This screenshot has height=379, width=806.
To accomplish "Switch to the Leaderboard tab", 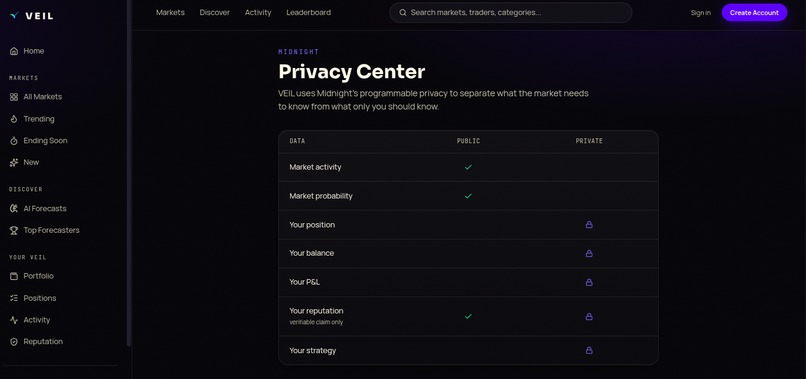I will coord(308,12).
